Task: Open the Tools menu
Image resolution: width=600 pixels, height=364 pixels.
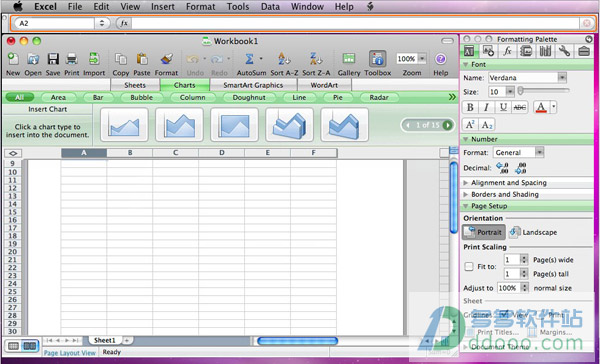Action: (x=238, y=7)
